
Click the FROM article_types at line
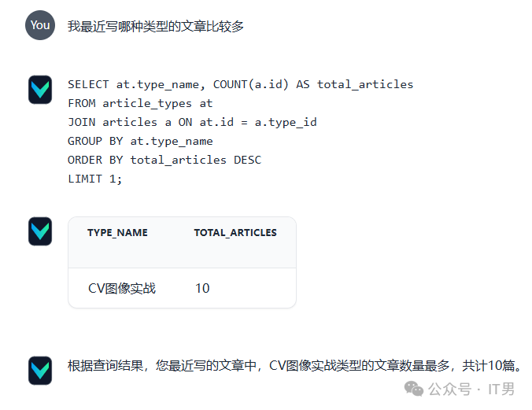click(x=140, y=103)
